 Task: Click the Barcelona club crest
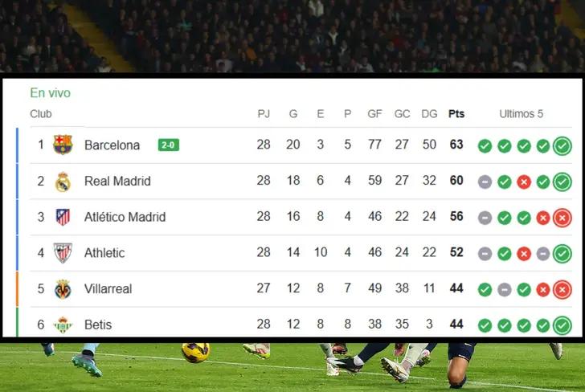pyautogui.click(x=63, y=145)
